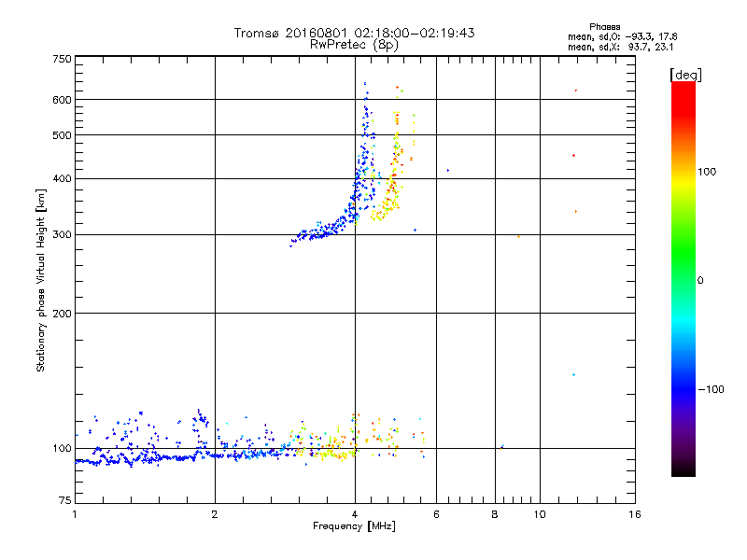Click the x-axis tick label "1"
Screen dimensions: 747x560
(75, 514)
